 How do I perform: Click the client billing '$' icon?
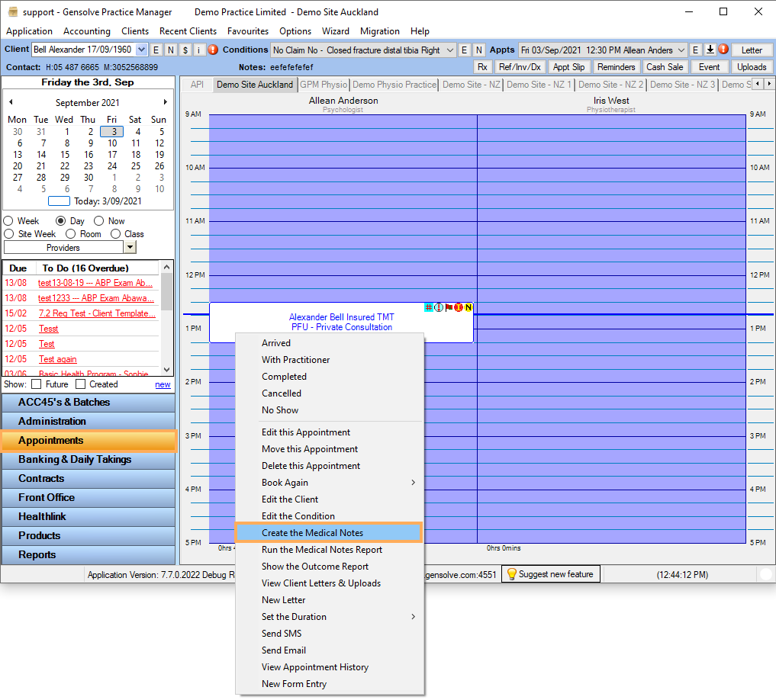coord(185,50)
